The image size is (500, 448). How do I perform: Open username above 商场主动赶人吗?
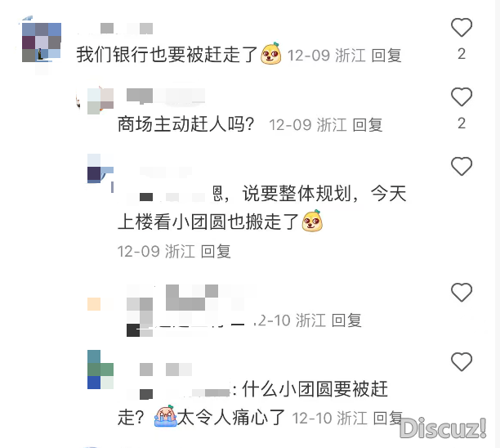click(x=166, y=96)
